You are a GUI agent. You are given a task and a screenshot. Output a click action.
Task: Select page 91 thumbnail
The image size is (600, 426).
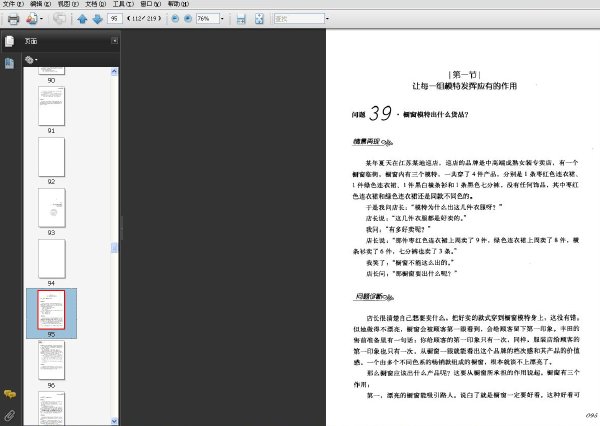pos(51,106)
